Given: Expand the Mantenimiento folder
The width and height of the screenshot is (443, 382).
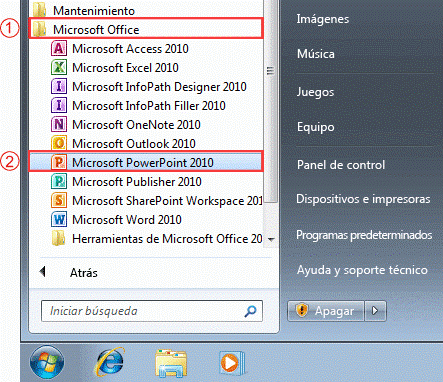Looking at the screenshot, I should coord(146,11).
